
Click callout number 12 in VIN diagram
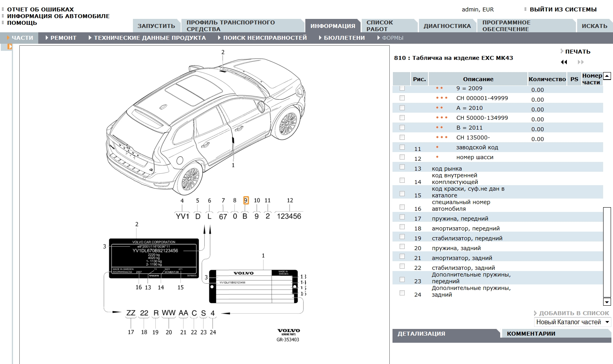(x=290, y=201)
